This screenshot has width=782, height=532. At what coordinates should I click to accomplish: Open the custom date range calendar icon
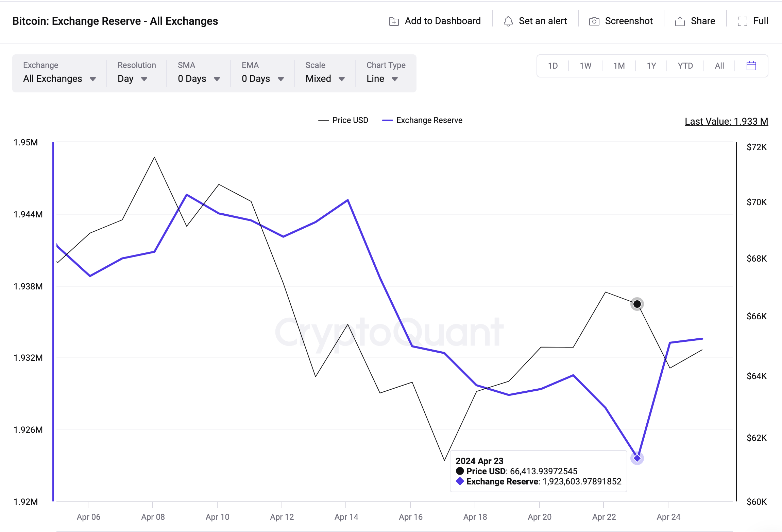tap(751, 66)
